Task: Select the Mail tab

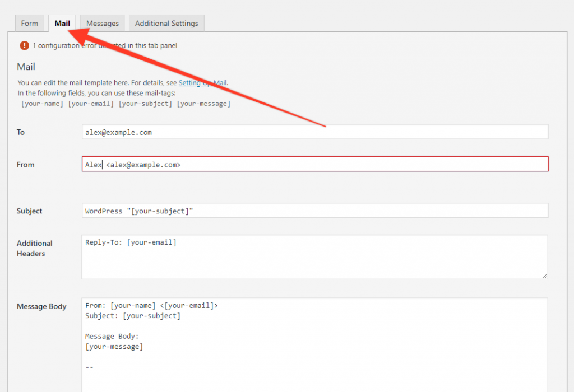Action: (62, 24)
